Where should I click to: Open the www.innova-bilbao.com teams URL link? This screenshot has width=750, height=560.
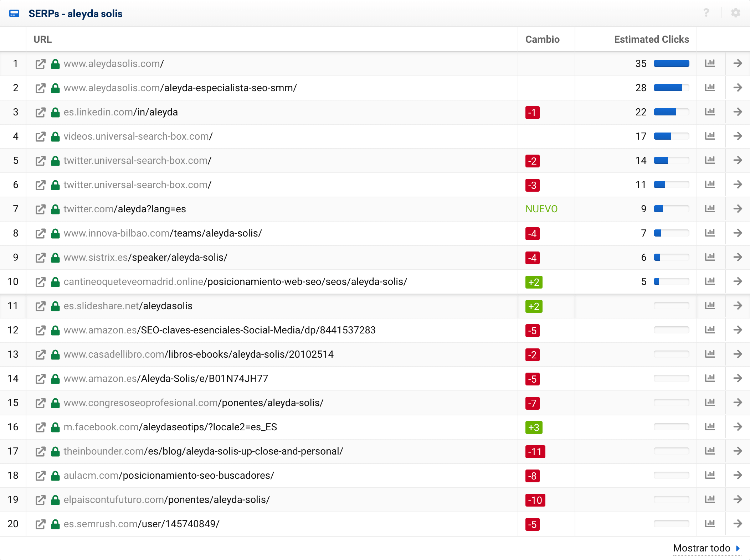(163, 233)
